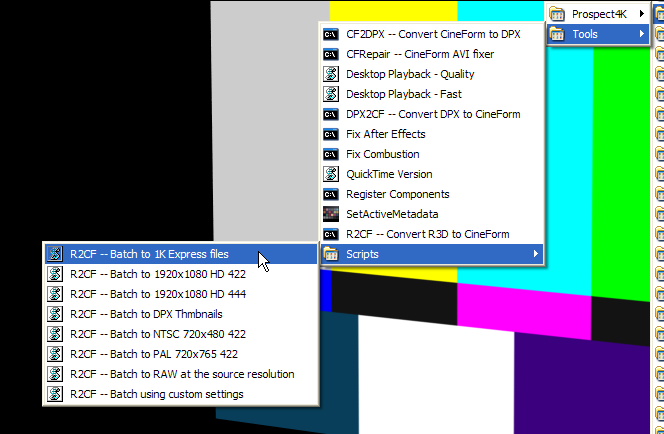Run R2CF -- Batch to DPX Thmbnails
The width and height of the screenshot is (664, 434).
181,314
